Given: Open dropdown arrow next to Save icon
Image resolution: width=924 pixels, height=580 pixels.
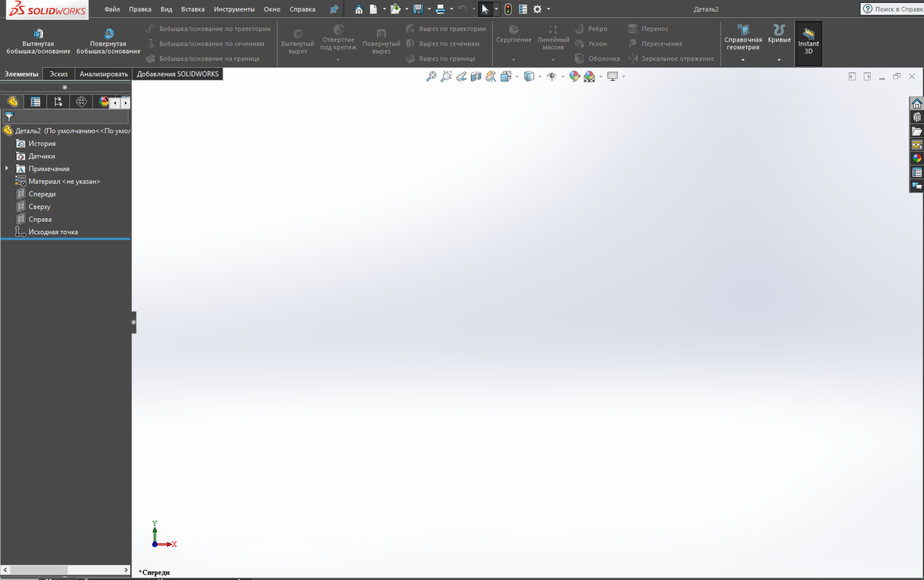Looking at the screenshot, I should click(x=428, y=9).
